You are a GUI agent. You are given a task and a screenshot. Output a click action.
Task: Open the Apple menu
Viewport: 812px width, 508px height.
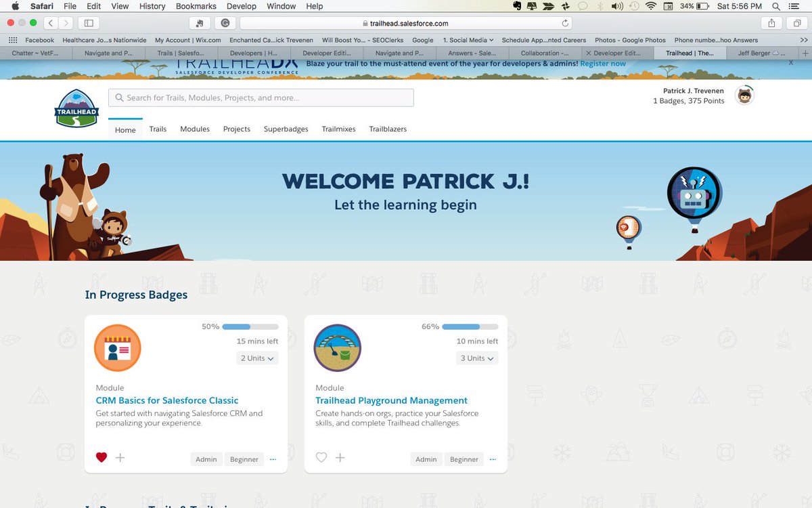pos(15,6)
